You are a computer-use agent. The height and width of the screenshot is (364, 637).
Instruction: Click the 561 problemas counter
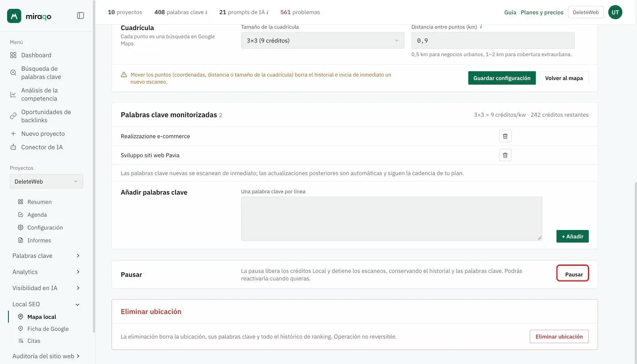click(x=300, y=12)
